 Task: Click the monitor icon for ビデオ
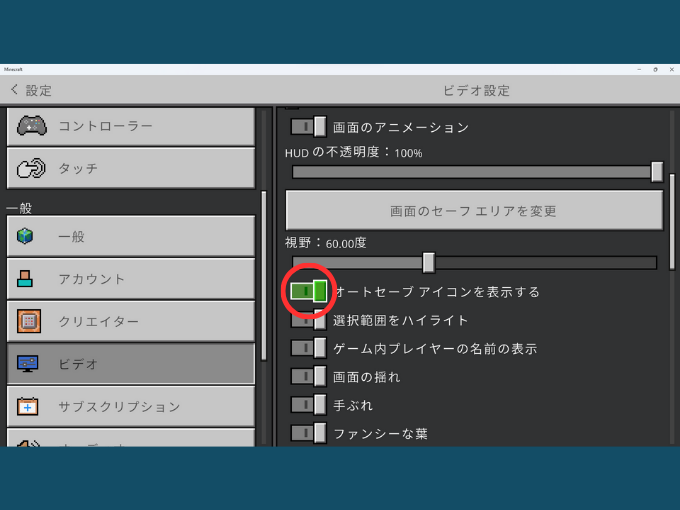coord(27,363)
